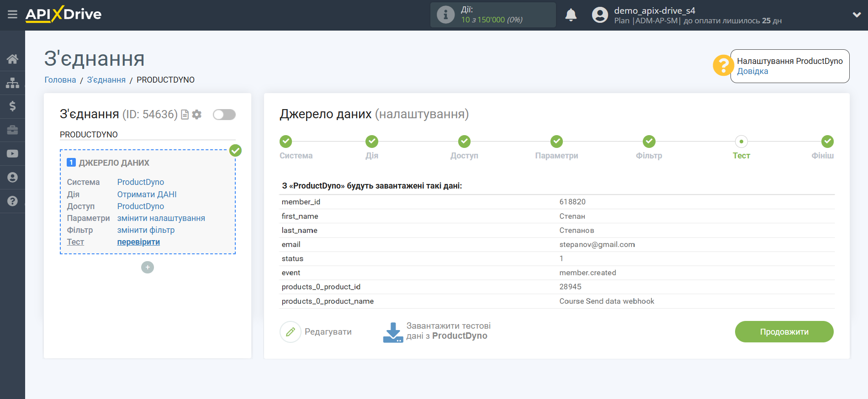Click the email value stepanov@gmail.com

click(597, 245)
